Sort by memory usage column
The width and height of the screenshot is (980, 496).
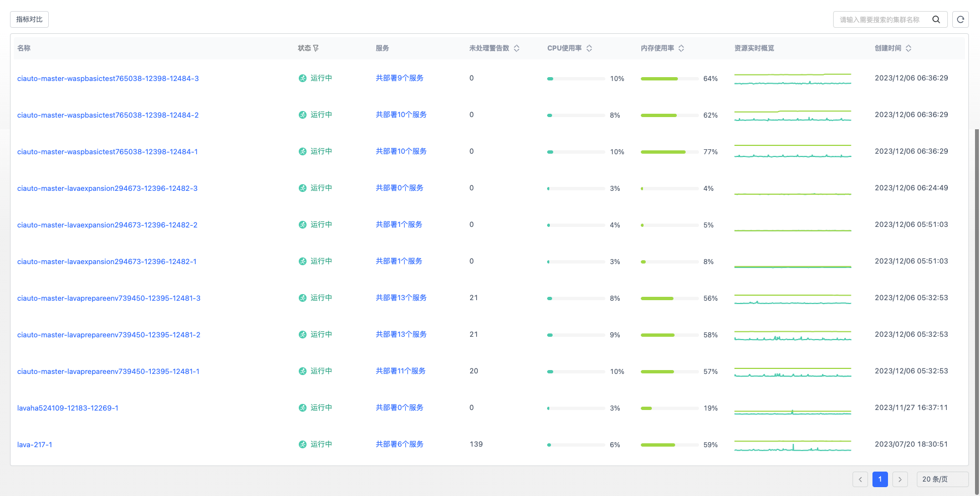(681, 48)
